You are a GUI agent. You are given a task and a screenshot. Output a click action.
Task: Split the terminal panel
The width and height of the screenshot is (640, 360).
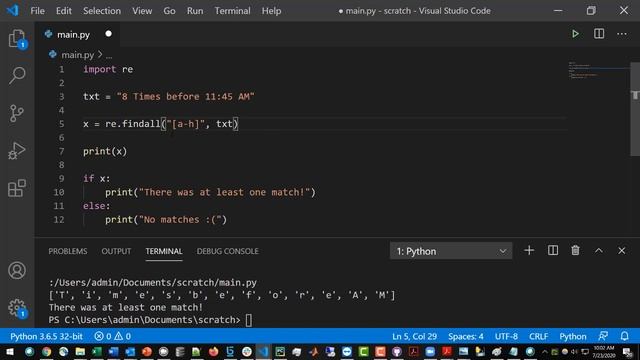(553, 251)
